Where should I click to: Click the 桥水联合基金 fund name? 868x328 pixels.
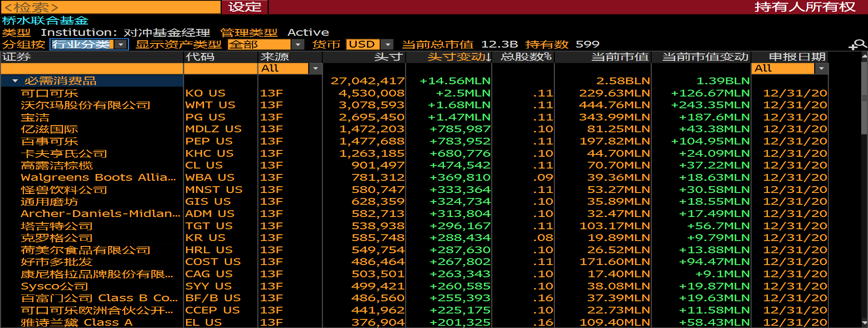click(45, 20)
